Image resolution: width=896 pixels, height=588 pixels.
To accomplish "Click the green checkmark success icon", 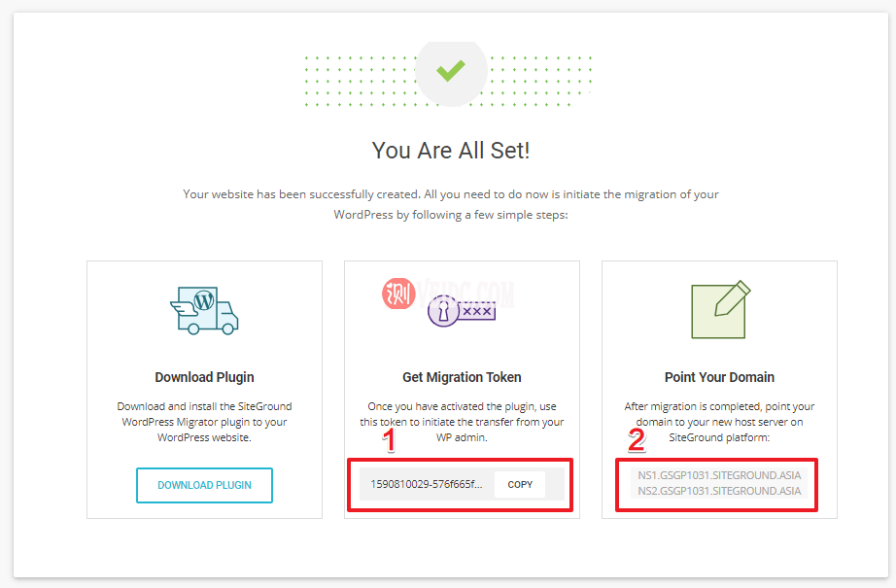I will point(450,70).
